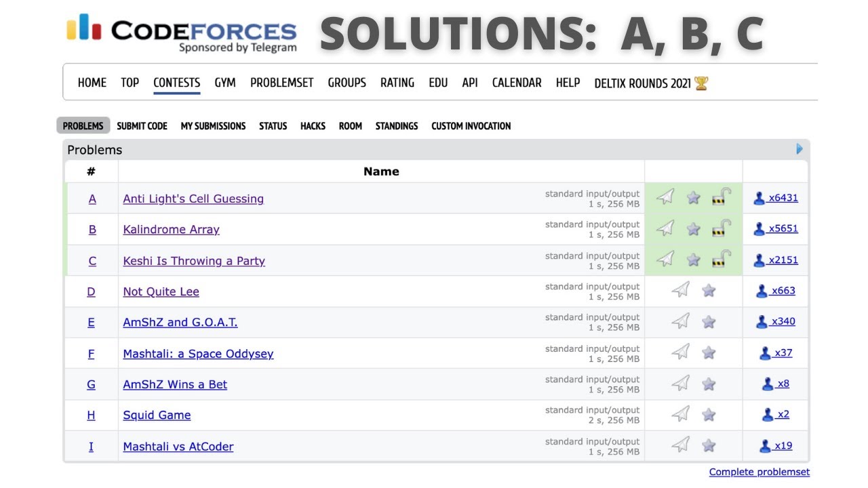868x488 pixels.
Task: Click the lock icon for problem A
Action: pyautogui.click(x=721, y=197)
